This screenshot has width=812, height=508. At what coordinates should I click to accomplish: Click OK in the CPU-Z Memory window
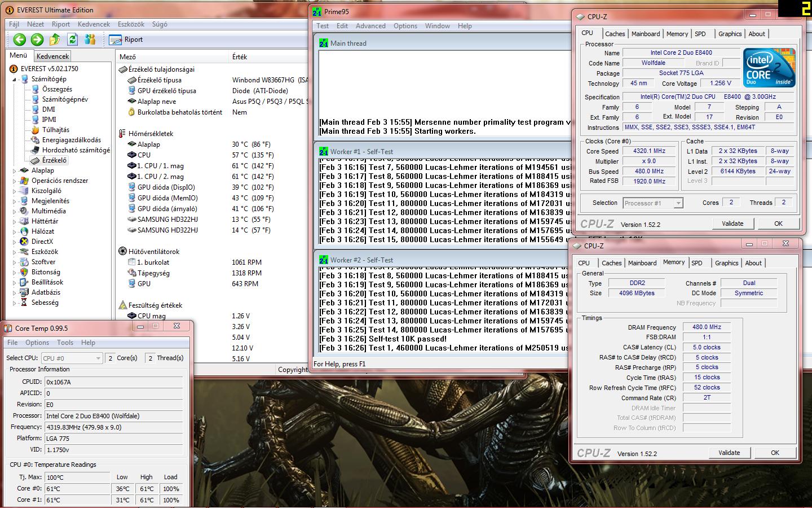pyautogui.click(x=775, y=453)
